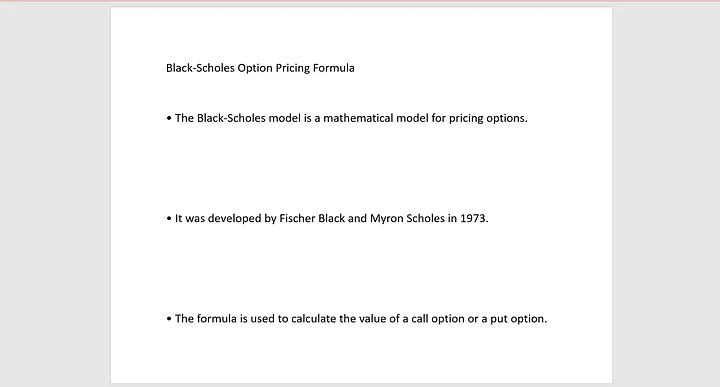Click the word Pricing in the title
The width and height of the screenshot is (720, 387).
pyautogui.click(x=292, y=68)
